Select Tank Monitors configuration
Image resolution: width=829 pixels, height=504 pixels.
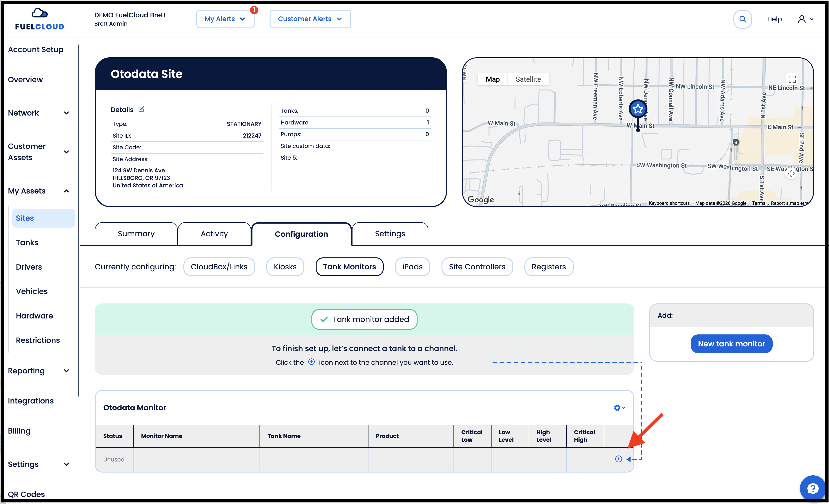(x=350, y=267)
